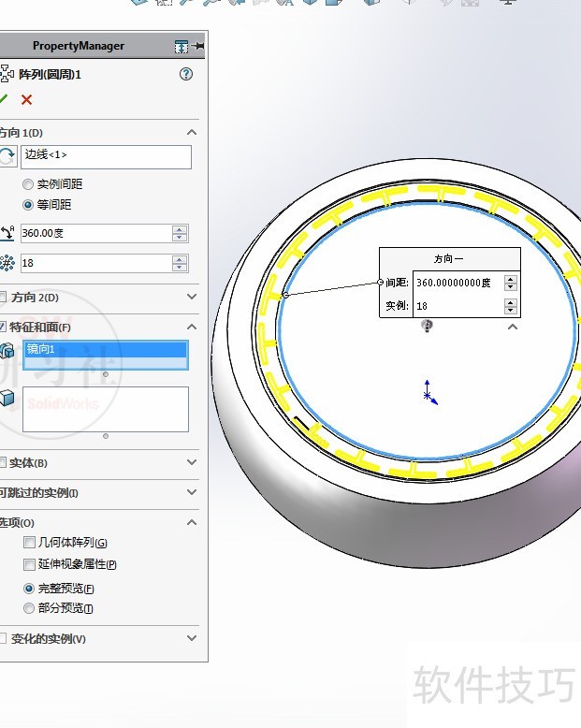
Task: Enable the 方向 2(D) checkbox
Action: [3, 298]
